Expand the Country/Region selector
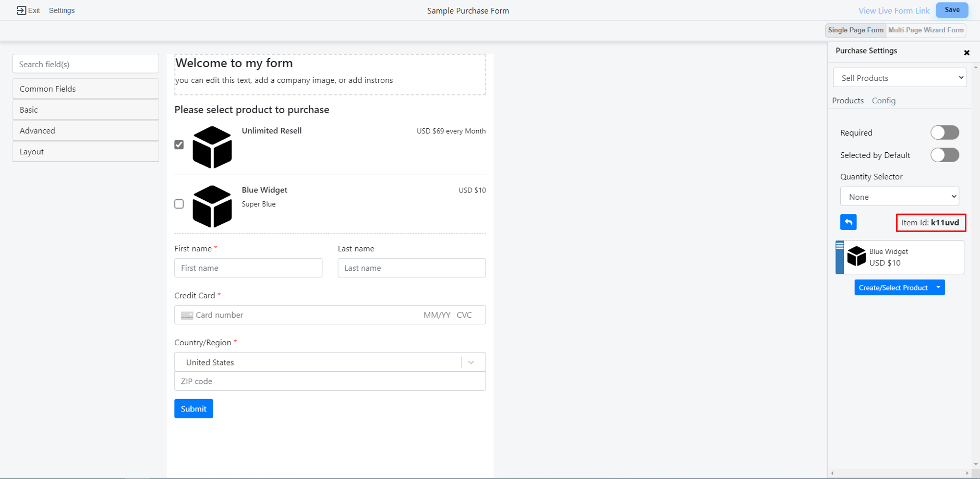 click(471, 362)
